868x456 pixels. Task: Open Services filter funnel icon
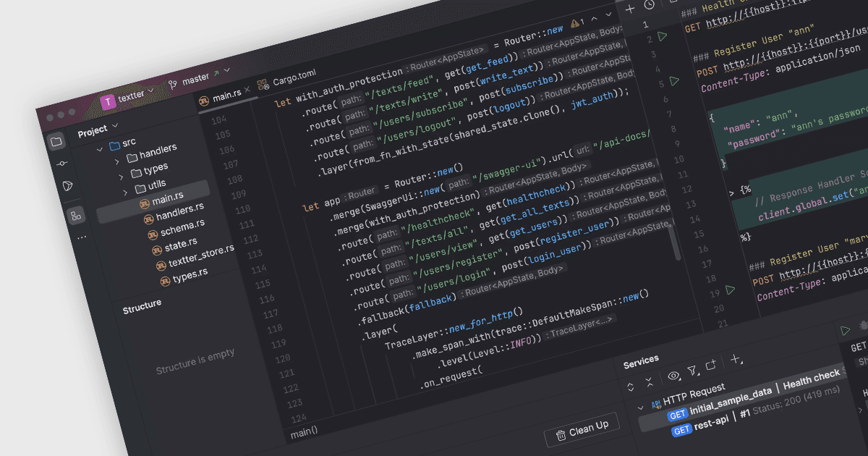tap(692, 371)
